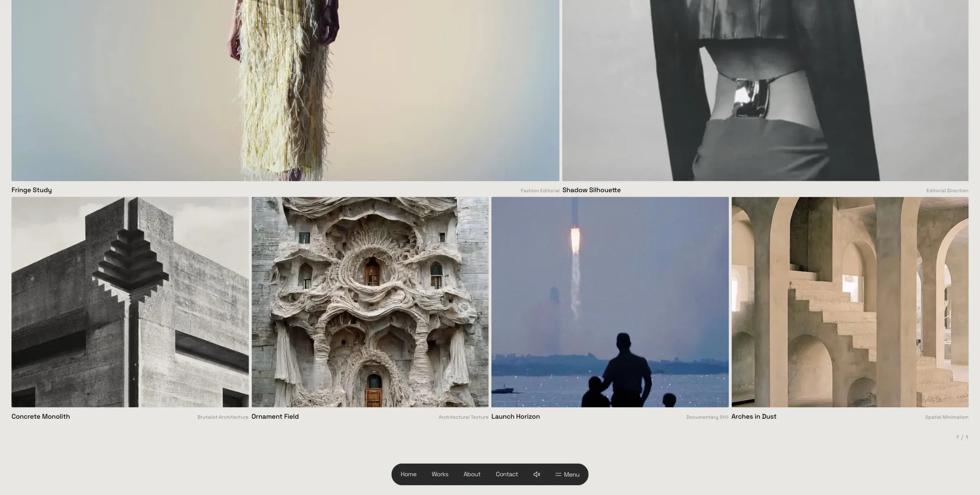View the Ornament Field thumbnail
Image resolution: width=980 pixels, height=495 pixels.
pyautogui.click(x=370, y=302)
